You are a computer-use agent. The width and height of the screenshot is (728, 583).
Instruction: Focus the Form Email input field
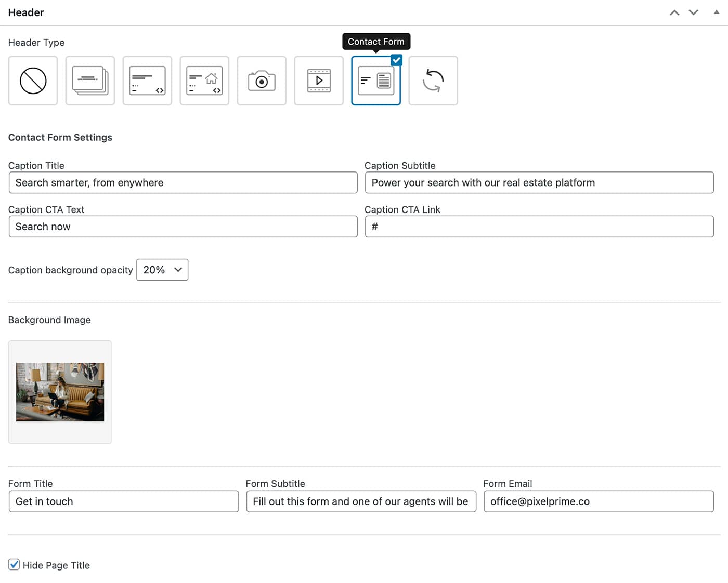pos(599,501)
